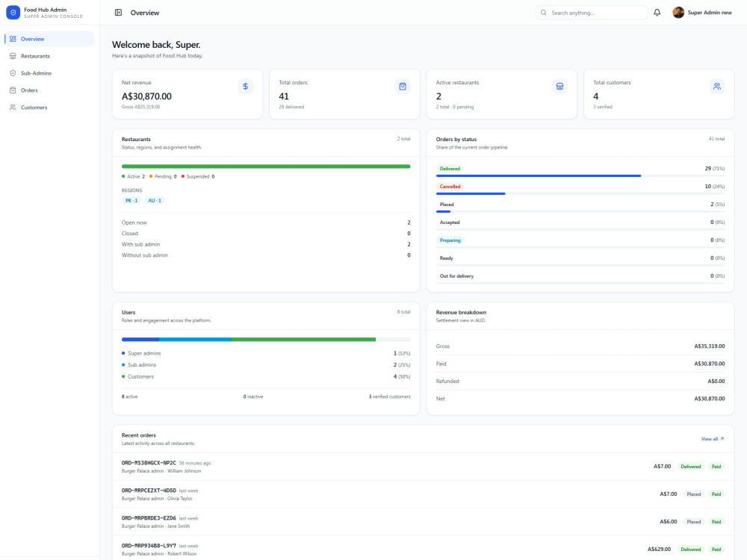Viewport: 747px width, 560px height.
Task: Click the Out for delivery status row
Action: (580, 276)
